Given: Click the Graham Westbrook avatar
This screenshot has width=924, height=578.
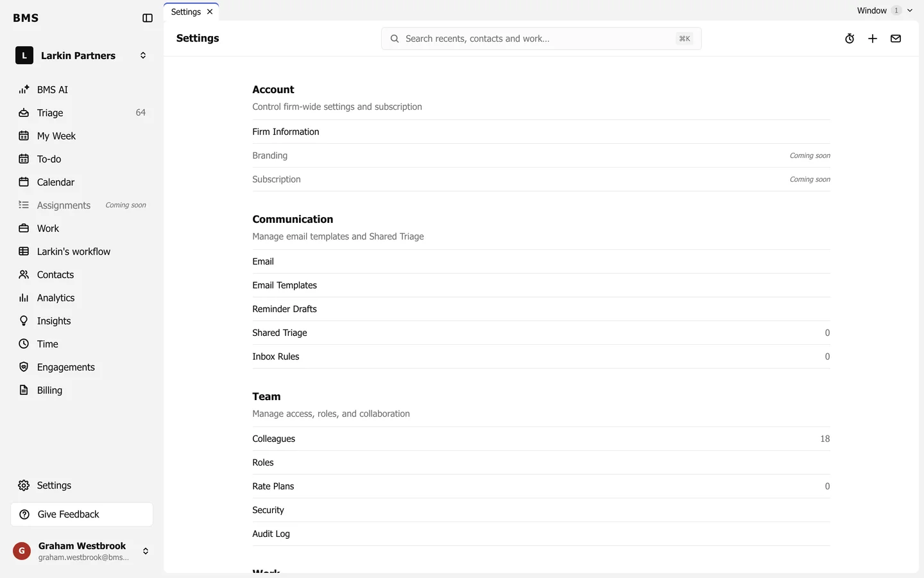Looking at the screenshot, I should click(x=22, y=551).
